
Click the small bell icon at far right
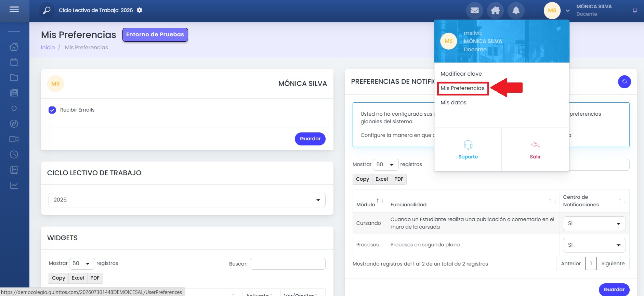click(x=635, y=10)
